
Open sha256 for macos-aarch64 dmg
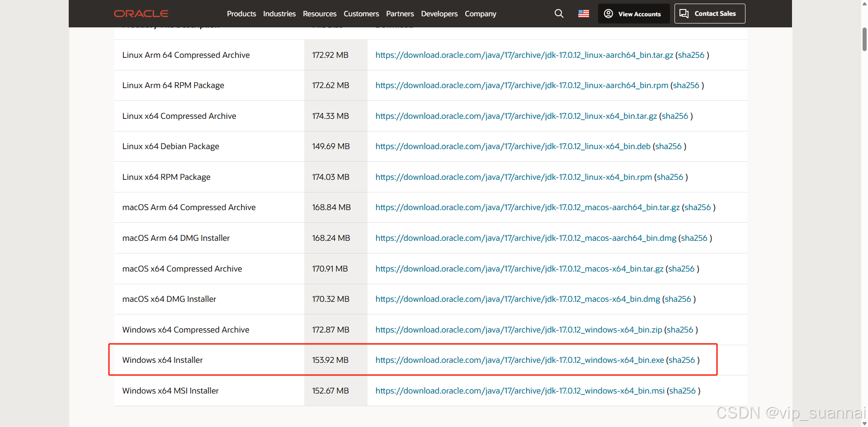pos(694,238)
